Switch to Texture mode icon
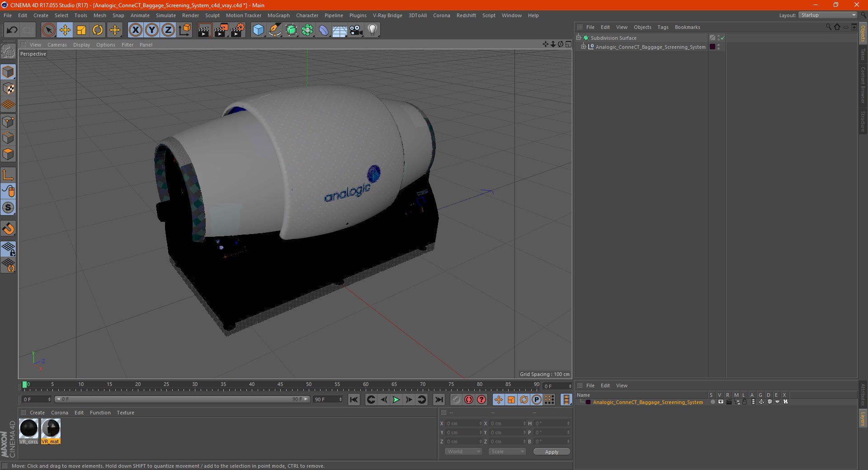This screenshot has width=868, height=470. tap(9, 88)
